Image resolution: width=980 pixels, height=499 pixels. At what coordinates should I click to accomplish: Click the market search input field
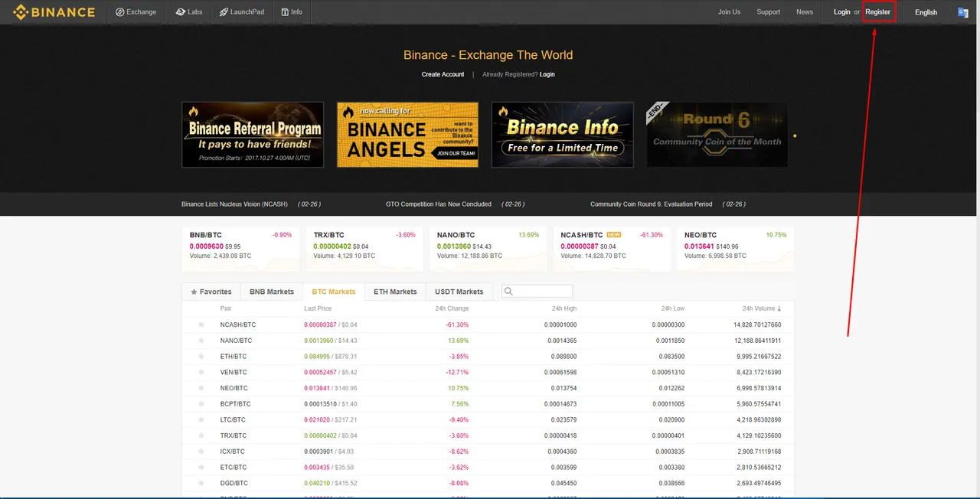click(537, 292)
